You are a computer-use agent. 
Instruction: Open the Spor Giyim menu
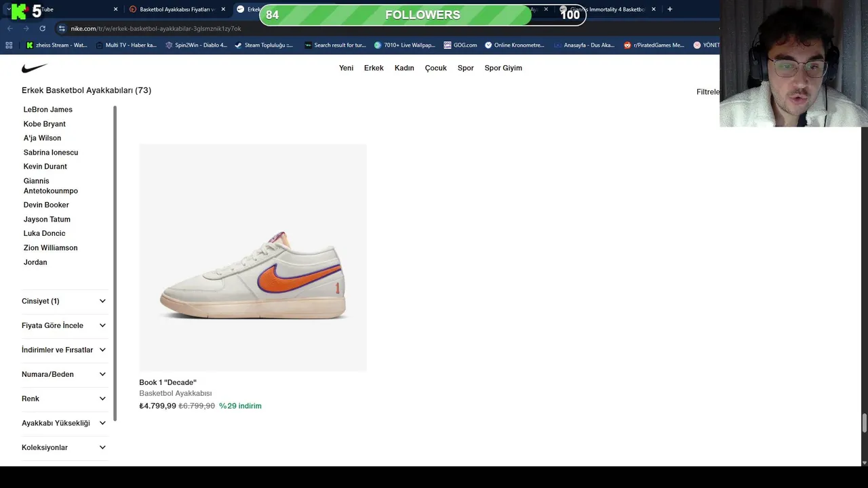pyautogui.click(x=503, y=68)
